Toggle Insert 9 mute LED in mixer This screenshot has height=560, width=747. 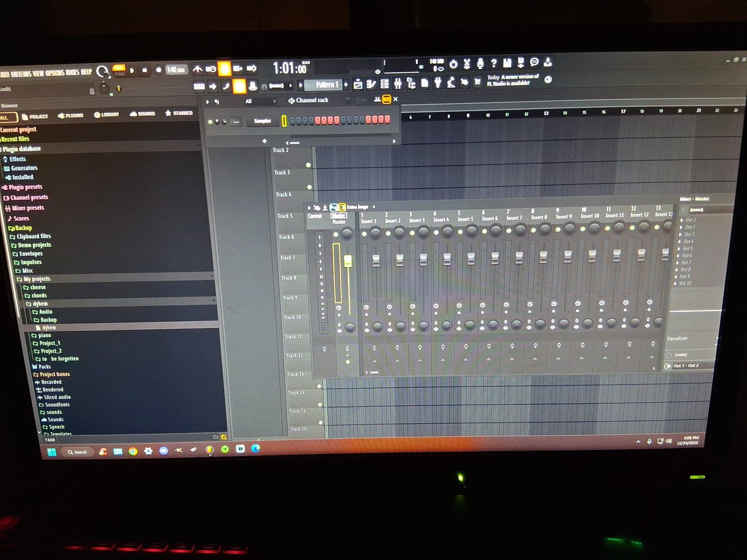[x=558, y=230]
